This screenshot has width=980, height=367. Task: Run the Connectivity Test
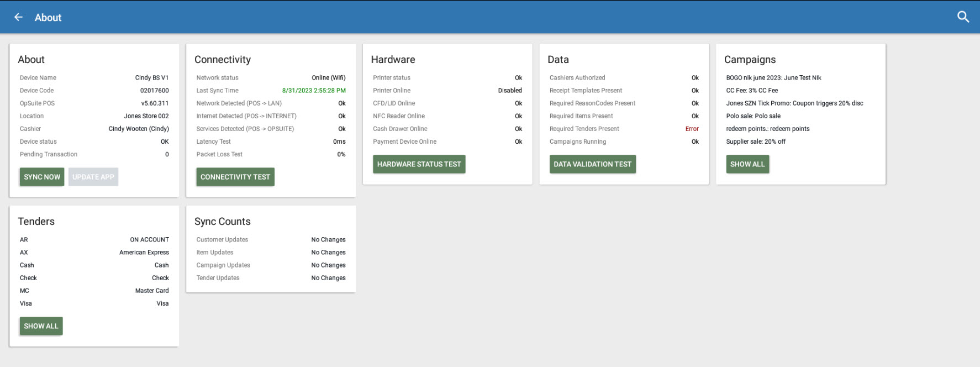235,177
